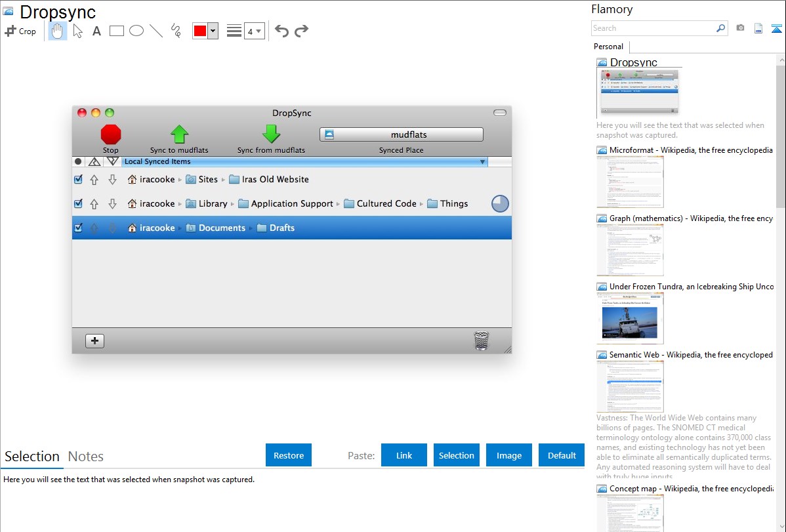Screen dimensions: 786x532
Task: Click the new page document icon
Action: pyautogui.click(x=758, y=28)
